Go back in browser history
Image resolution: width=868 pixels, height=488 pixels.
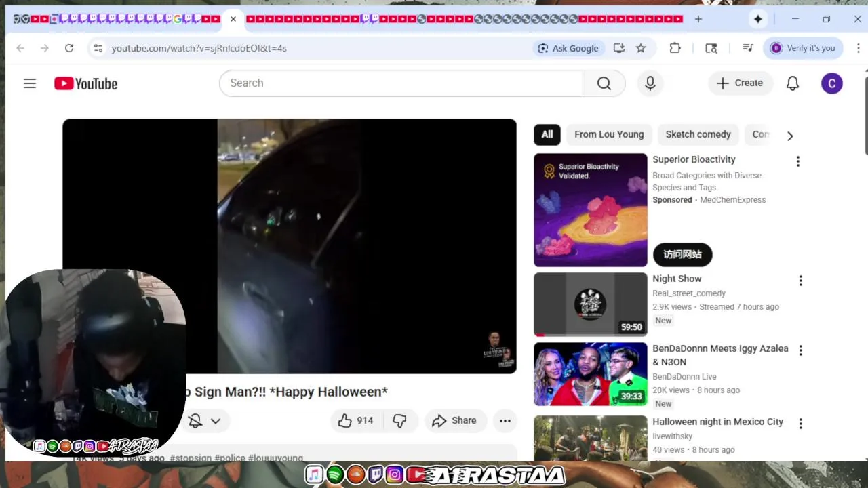tap(20, 48)
